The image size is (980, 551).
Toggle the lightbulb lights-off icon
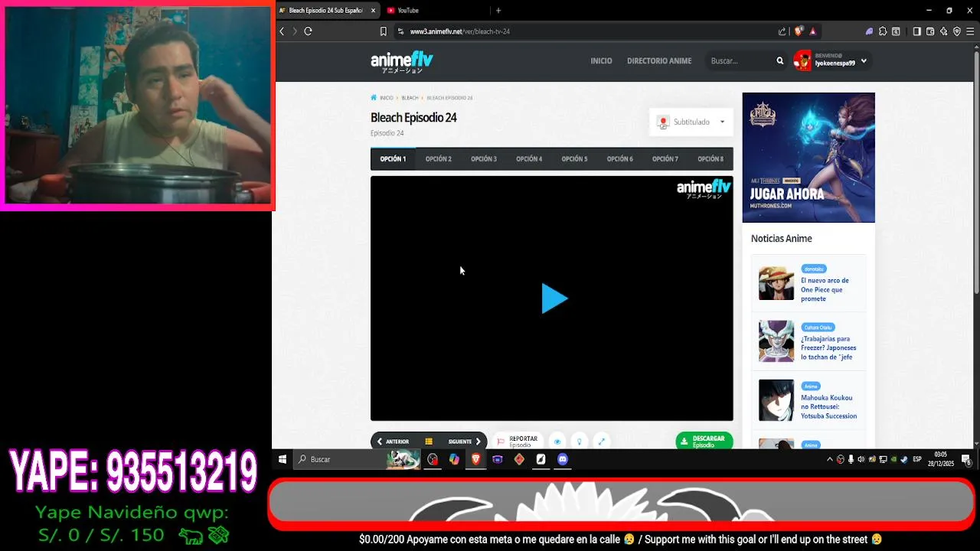580,442
